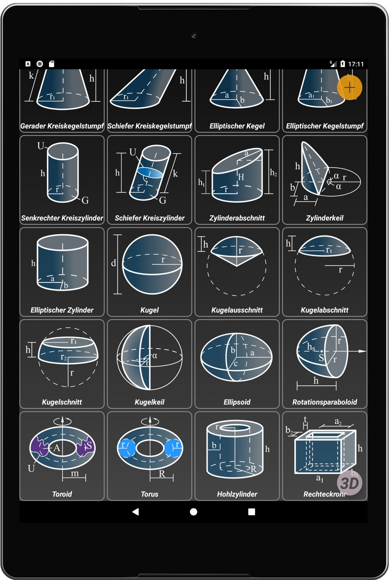Open the Kugelausschnitt tile

click(237, 272)
